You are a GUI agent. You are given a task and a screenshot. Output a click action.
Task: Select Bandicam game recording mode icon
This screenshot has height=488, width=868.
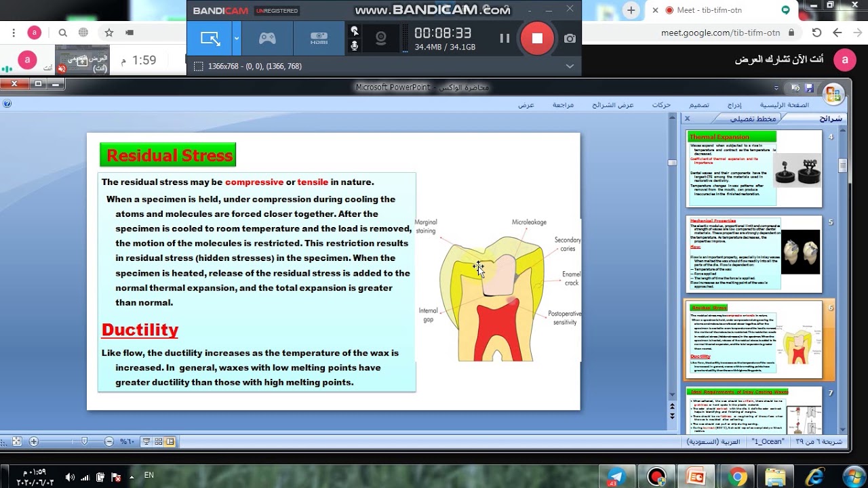[x=267, y=39]
